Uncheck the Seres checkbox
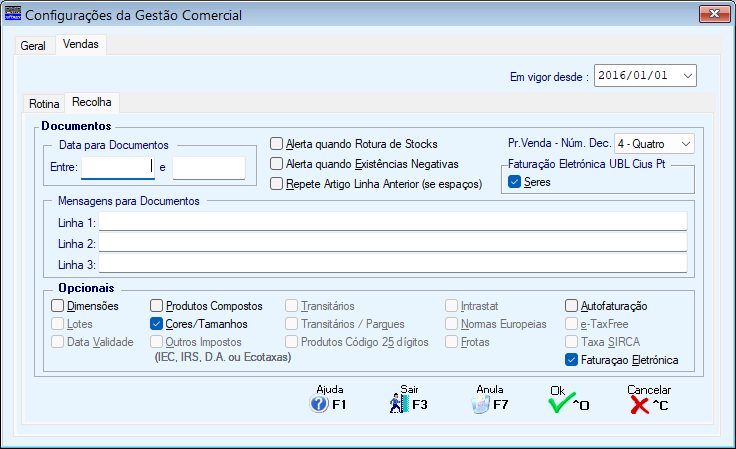This screenshot has height=449, width=736. point(514,182)
